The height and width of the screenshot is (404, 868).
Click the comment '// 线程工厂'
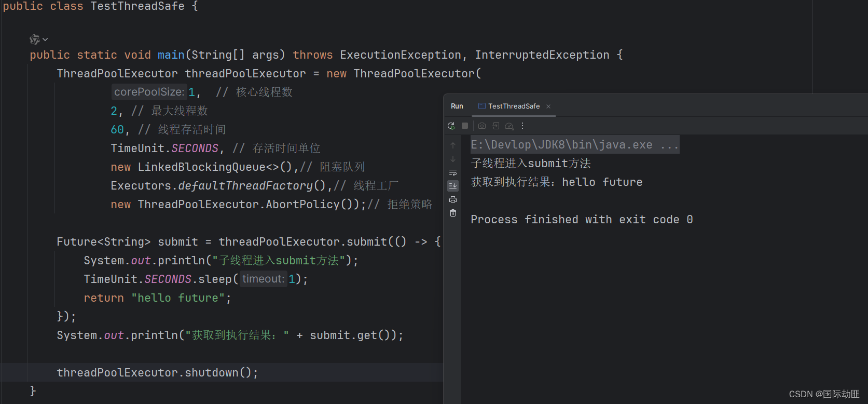pyautogui.click(x=366, y=185)
